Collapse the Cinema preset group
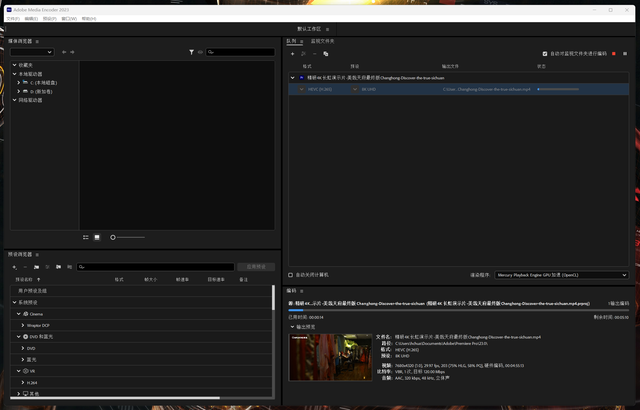This screenshot has width=640, height=410. (18, 314)
